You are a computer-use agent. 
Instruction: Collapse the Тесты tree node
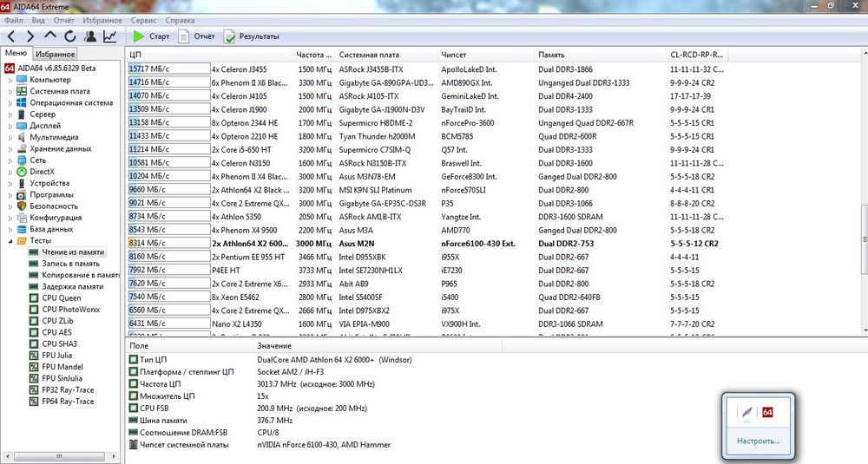(x=10, y=240)
